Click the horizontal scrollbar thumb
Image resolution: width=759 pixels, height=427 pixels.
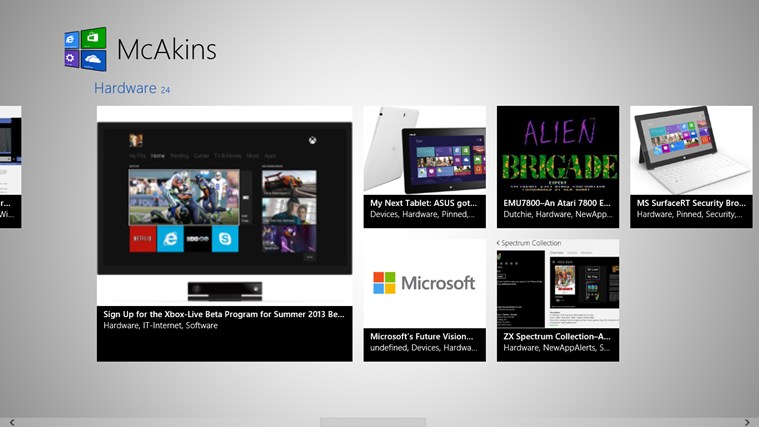(372, 422)
